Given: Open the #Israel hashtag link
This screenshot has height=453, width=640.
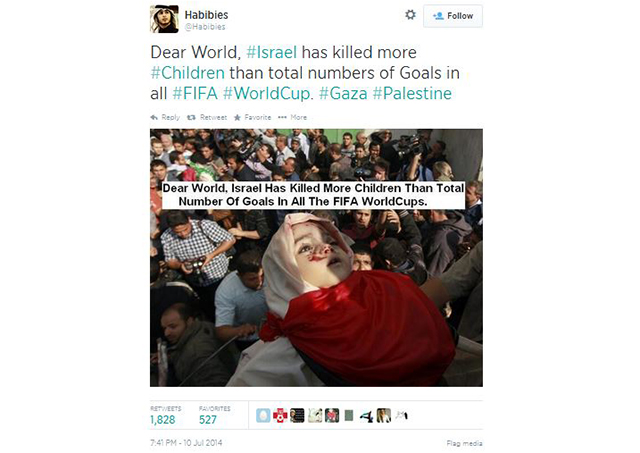Looking at the screenshot, I should (271, 52).
